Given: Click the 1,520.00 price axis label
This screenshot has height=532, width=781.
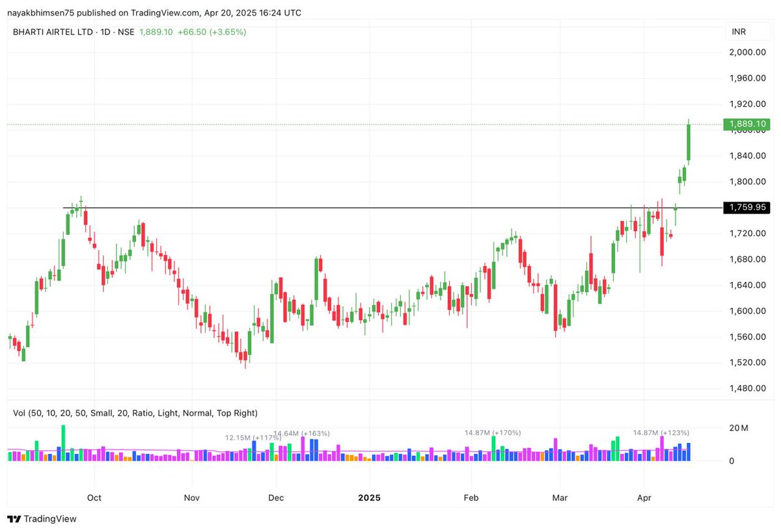Looking at the screenshot, I should 747,362.
